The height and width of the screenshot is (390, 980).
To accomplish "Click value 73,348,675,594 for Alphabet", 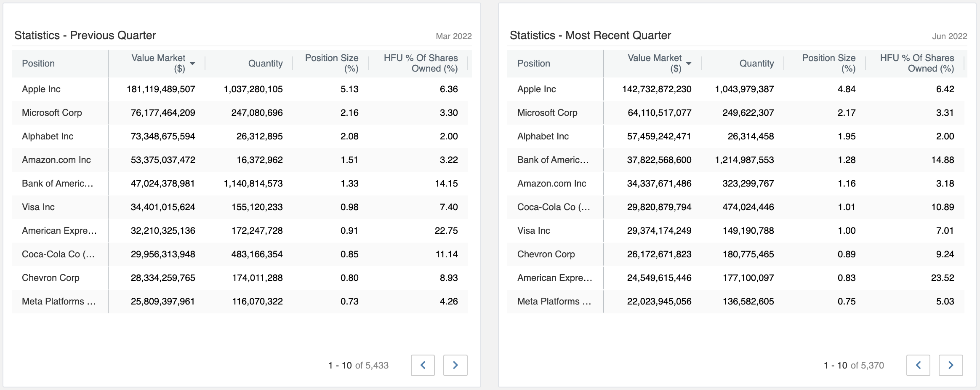I will [163, 136].
